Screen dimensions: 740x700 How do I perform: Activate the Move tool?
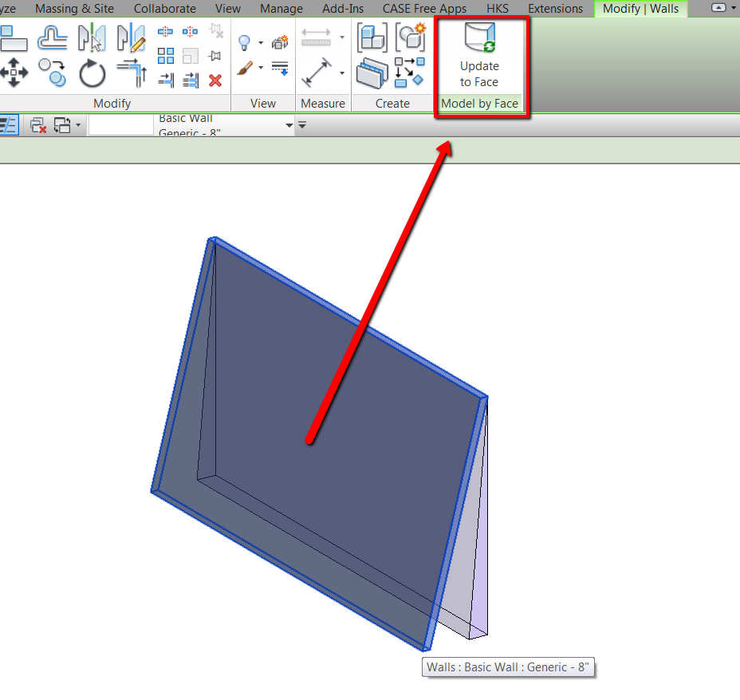(14, 73)
